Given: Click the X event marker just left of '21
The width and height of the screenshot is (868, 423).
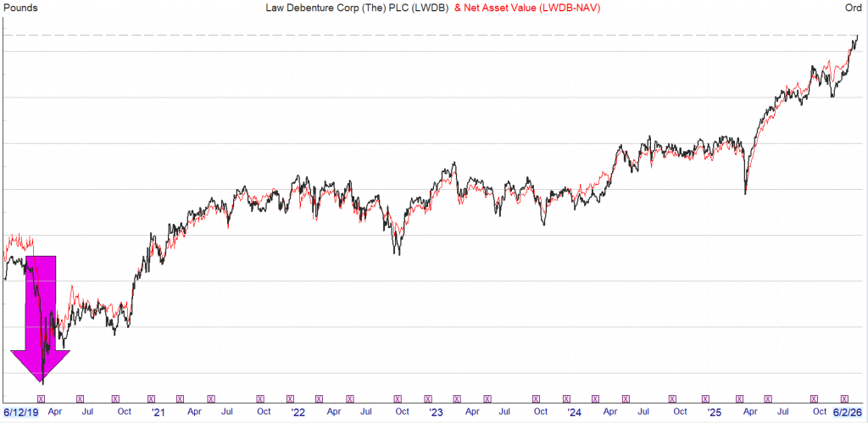Looking at the screenshot, I should point(151,398).
